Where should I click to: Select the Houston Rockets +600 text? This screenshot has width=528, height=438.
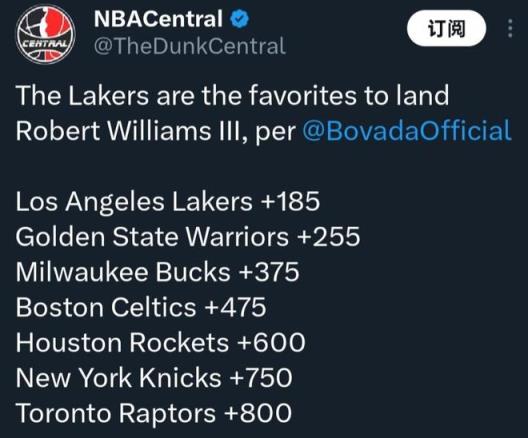[x=160, y=342]
